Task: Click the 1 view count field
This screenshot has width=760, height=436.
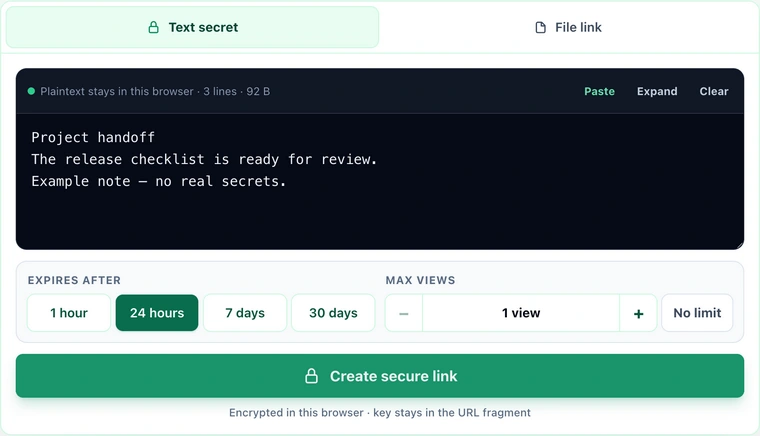Action: [521, 313]
